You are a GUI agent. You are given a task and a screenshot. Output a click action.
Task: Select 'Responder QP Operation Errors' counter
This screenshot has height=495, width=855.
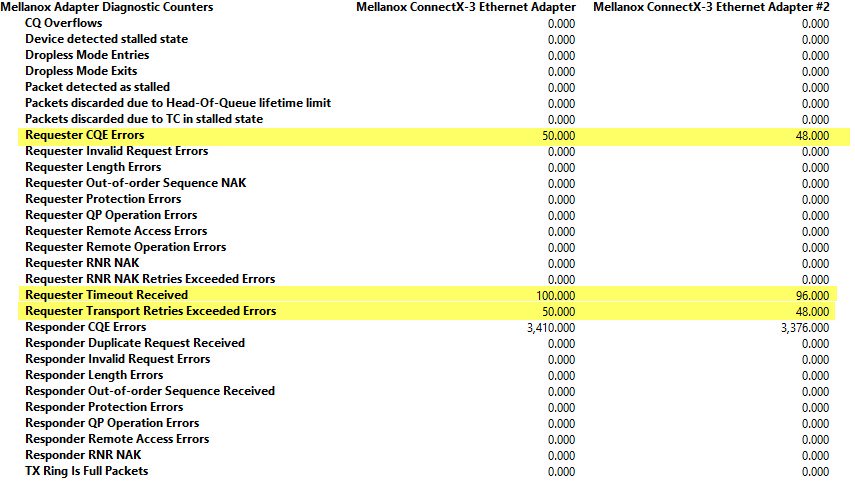pos(112,423)
